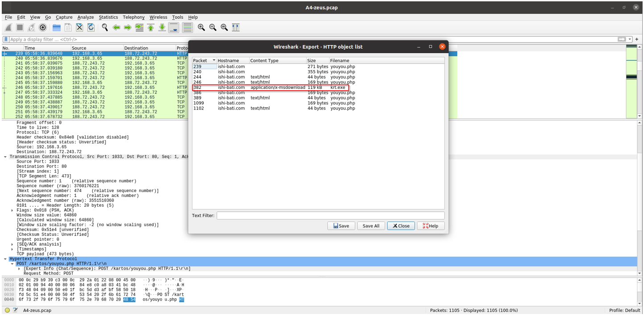
Task: Focus the display filter input
Action: click(312, 39)
